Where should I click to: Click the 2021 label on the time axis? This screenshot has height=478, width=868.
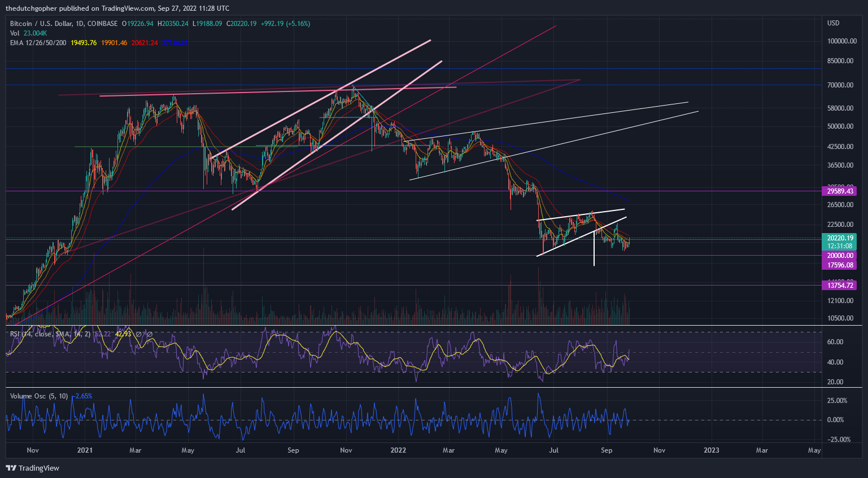click(x=85, y=450)
